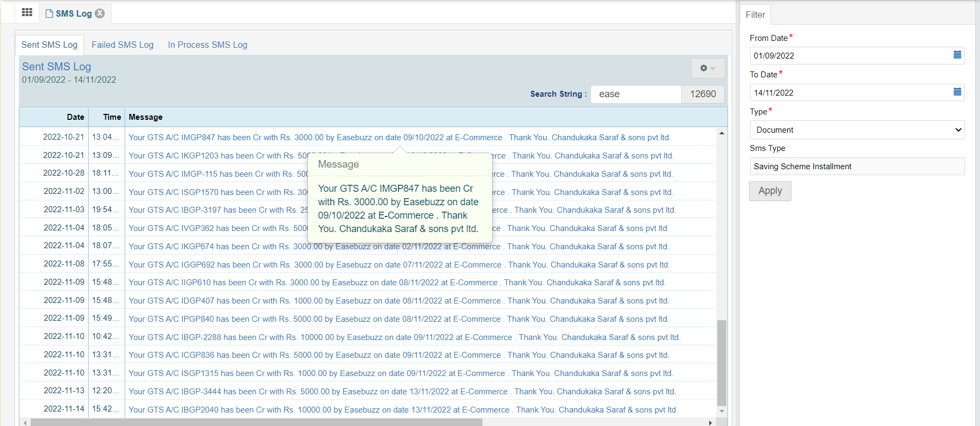
Task: Click the horizontal scrollbar right arrow
Action: pyautogui.click(x=711, y=423)
